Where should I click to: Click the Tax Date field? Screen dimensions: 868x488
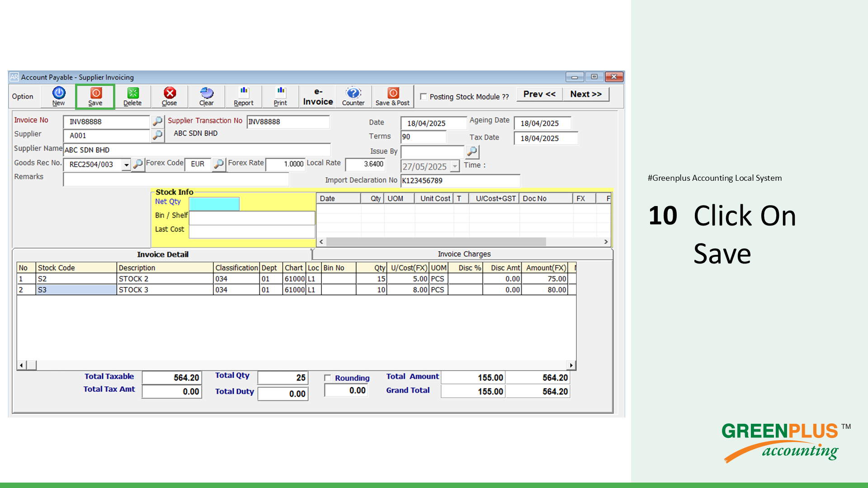(546, 138)
